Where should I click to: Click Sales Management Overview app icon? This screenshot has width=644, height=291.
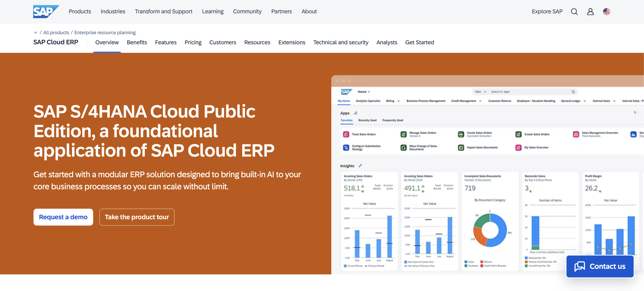click(576, 134)
